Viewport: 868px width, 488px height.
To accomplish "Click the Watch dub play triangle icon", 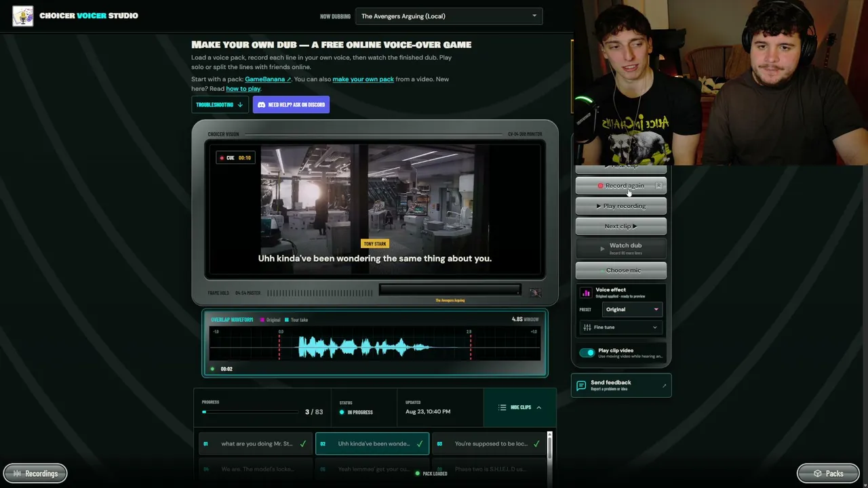I will (602, 249).
